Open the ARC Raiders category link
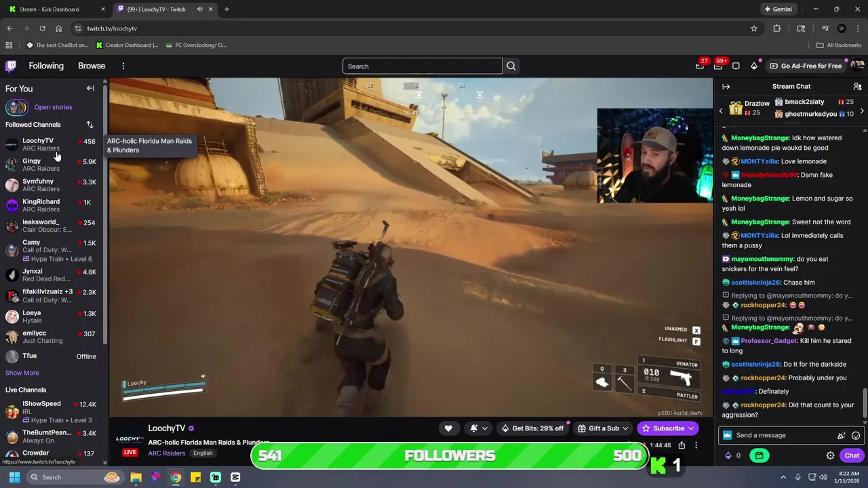 coord(167,453)
